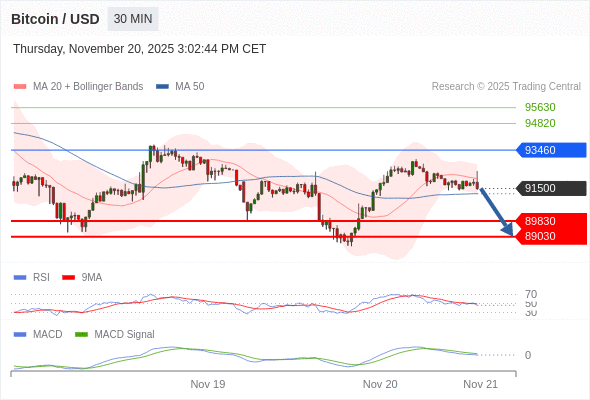Click the 'MA 20 + Bollinger Bands' legend label
This screenshot has height=400, width=590.
tap(88, 87)
